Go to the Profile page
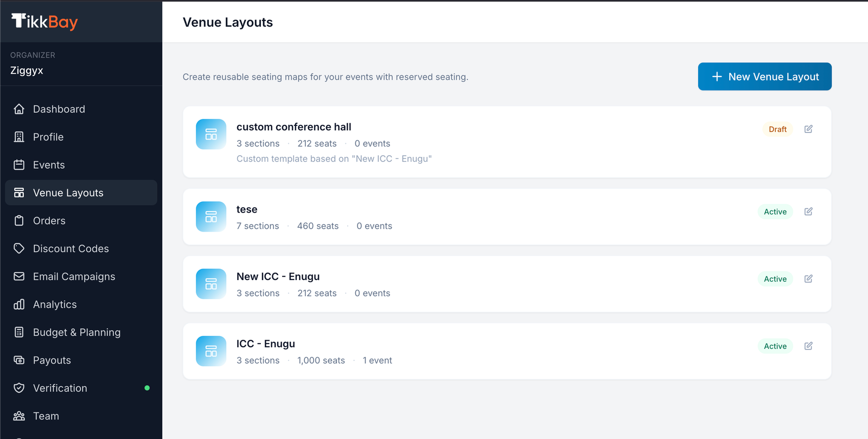 pos(48,137)
